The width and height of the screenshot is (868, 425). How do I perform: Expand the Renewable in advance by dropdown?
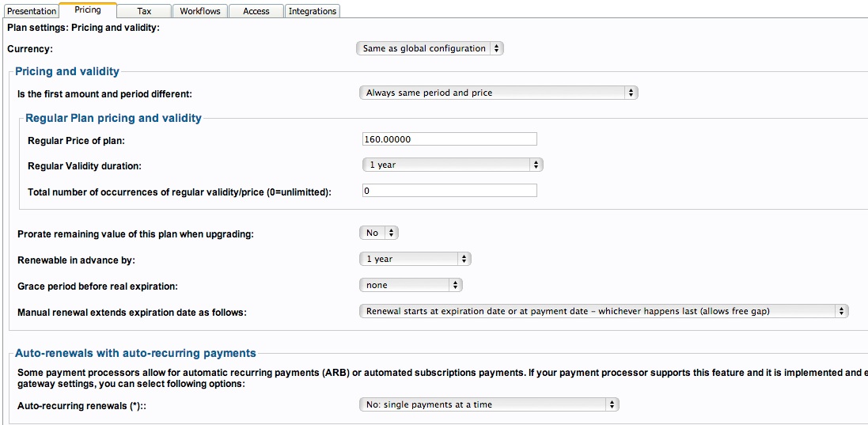click(x=415, y=259)
